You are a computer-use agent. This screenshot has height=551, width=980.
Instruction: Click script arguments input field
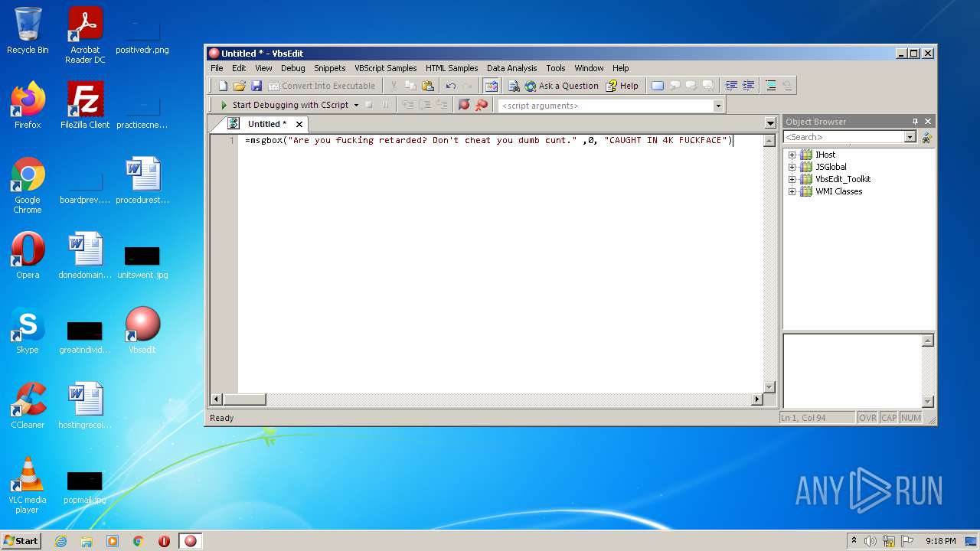(605, 106)
